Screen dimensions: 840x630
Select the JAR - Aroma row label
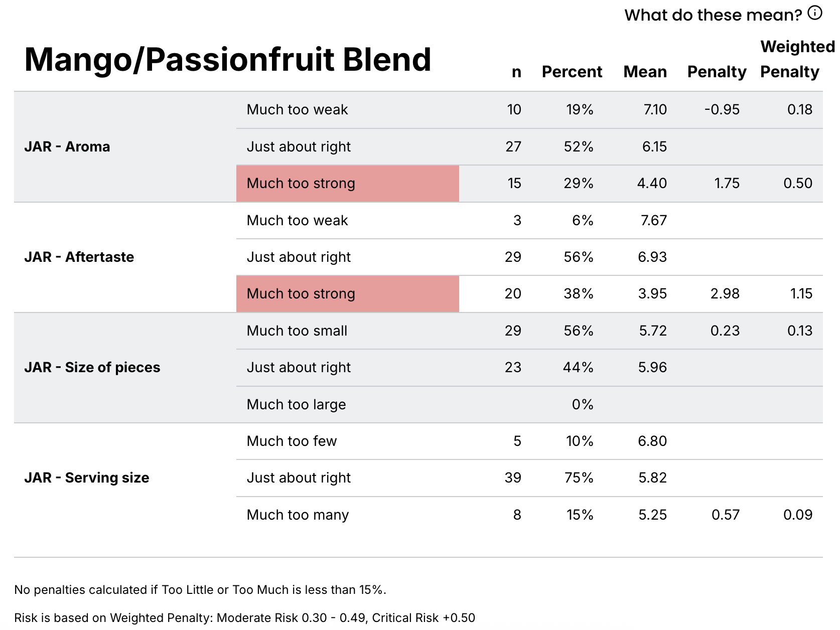[67, 146]
